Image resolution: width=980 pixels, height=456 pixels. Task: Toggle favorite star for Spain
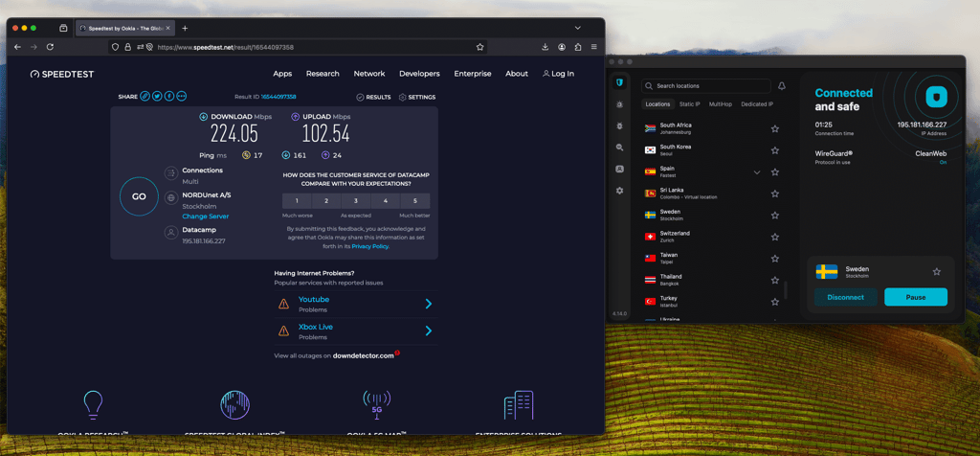pos(775,172)
